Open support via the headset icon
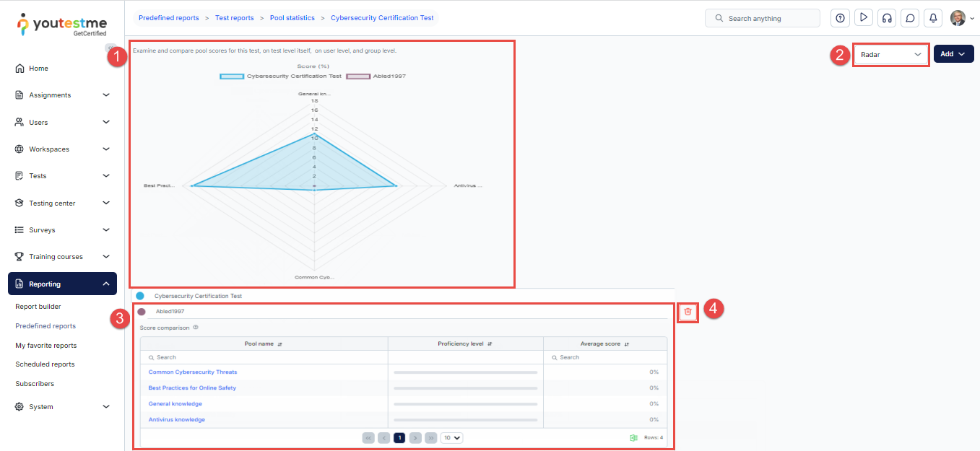The image size is (980, 451). pyautogui.click(x=886, y=18)
